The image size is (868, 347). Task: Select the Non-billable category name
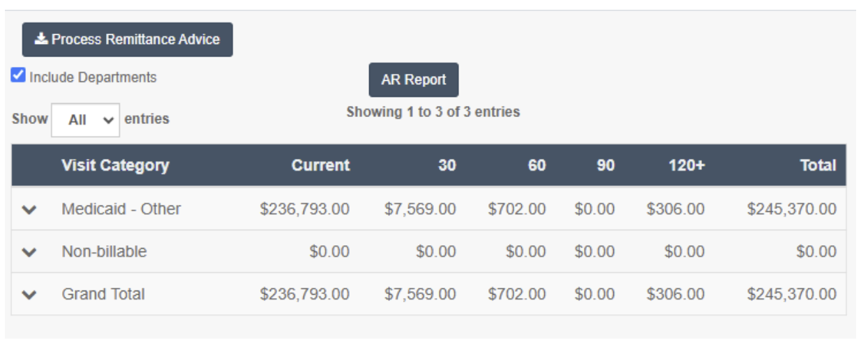[x=104, y=252]
